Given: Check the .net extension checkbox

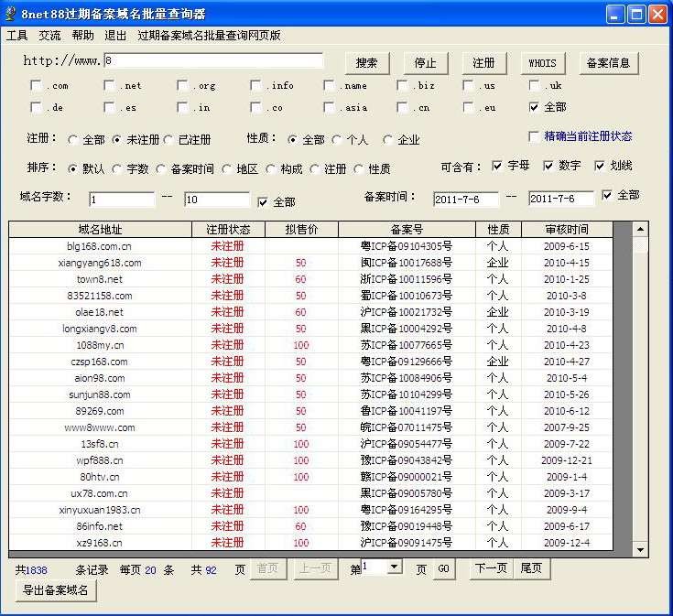Looking at the screenshot, I should (110, 85).
